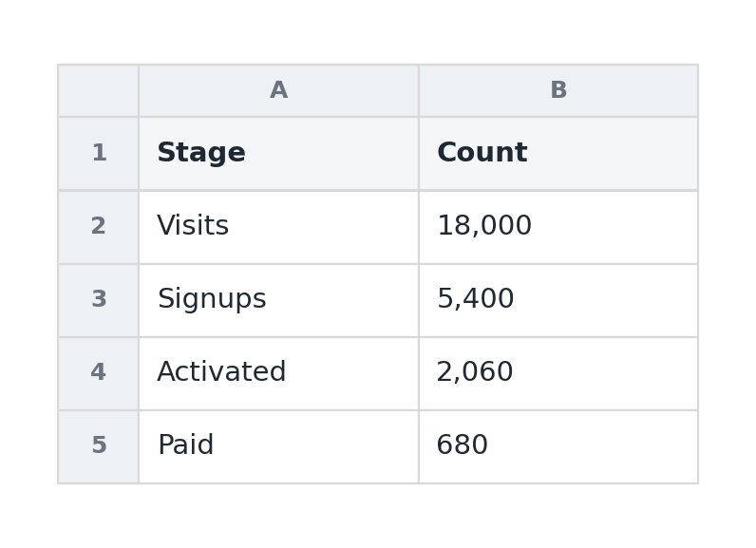Select the cell containing 680
Image resolution: width=756 pixels, height=548 pixels.
[558, 446]
